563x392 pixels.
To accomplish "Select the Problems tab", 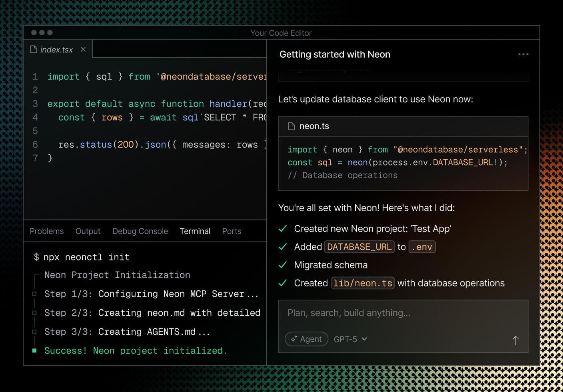I will [46, 231].
